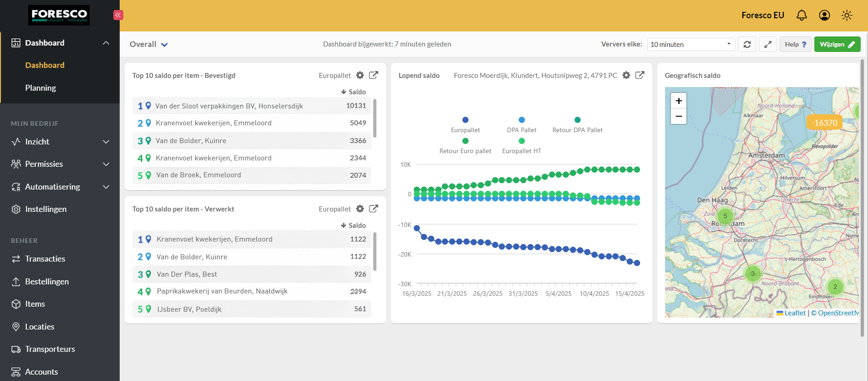Screen dimensions: 868x381
Task: Click the Verwerkt list scrollbar
Action: [x=375, y=252]
